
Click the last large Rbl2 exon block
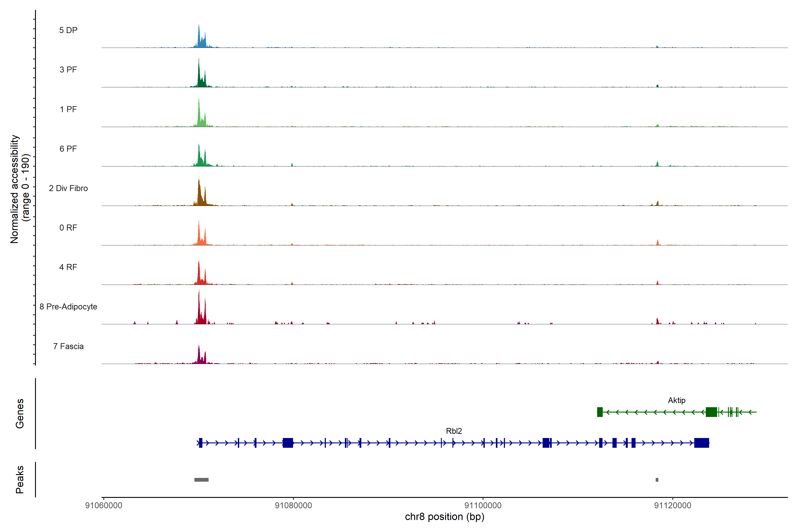coord(701,443)
